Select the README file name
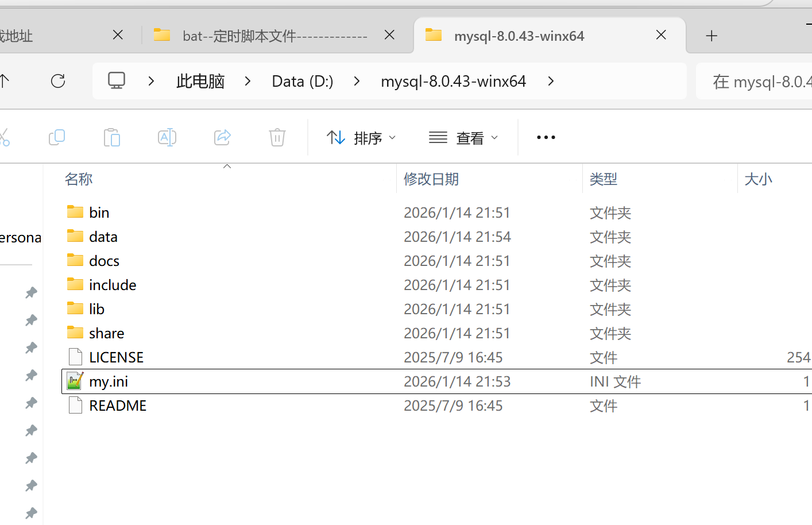The width and height of the screenshot is (812, 525). (x=118, y=406)
